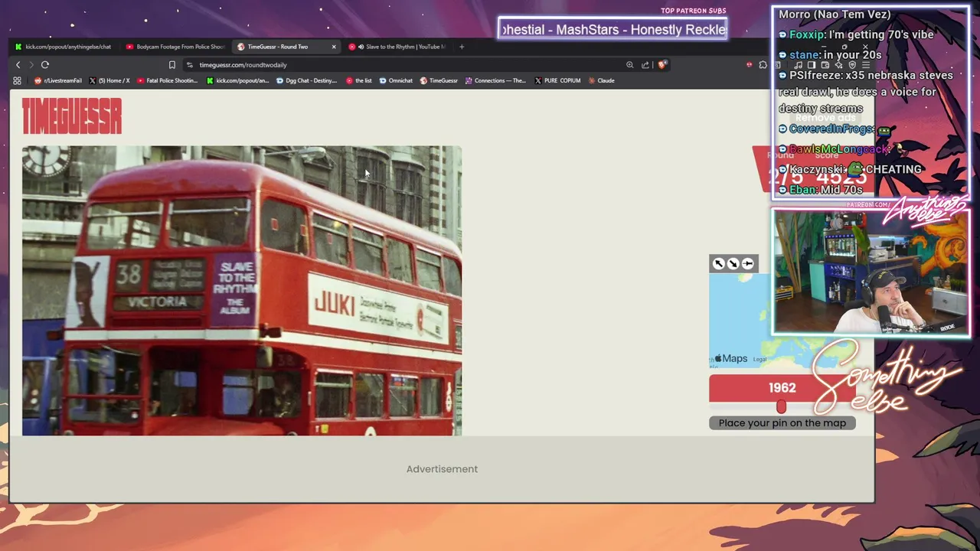This screenshot has height=551, width=980.
Task: Open the browser sidebar panel icon
Action: coord(811,65)
